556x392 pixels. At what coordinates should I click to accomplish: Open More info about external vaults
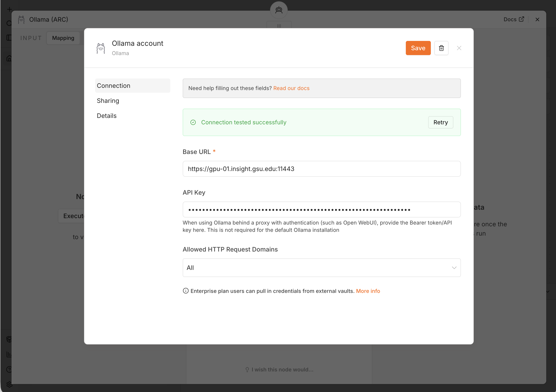pyautogui.click(x=368, y=291)
